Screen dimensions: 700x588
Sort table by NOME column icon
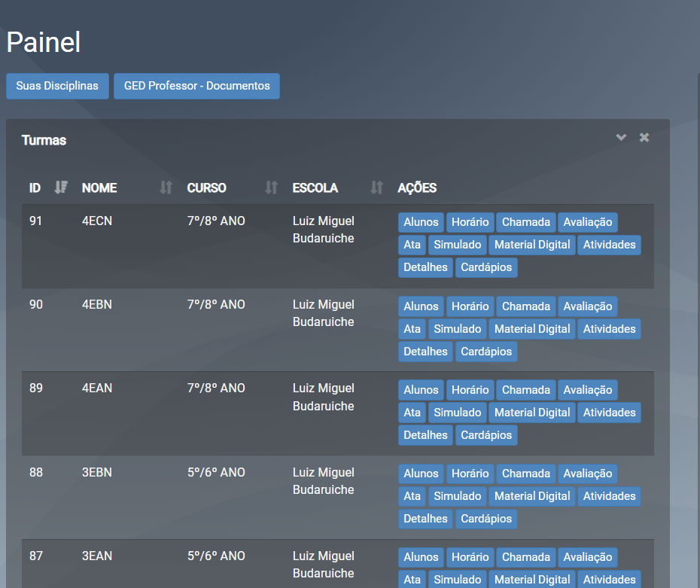(x=166, y=187)
